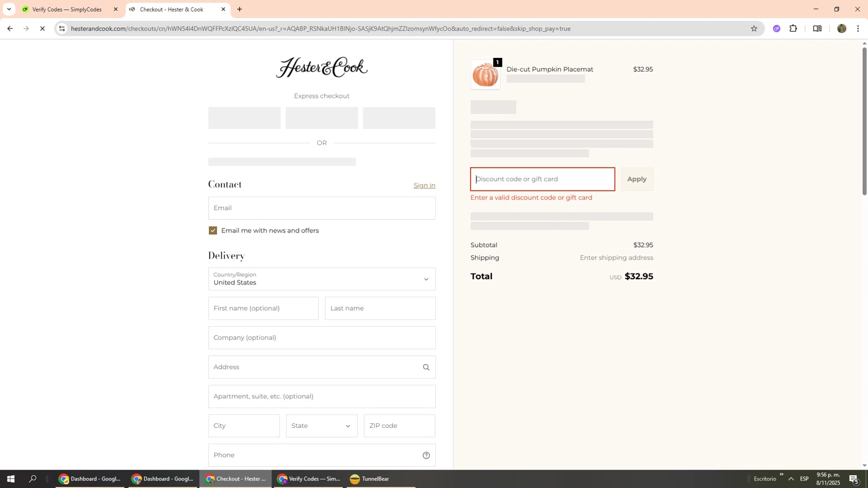
Task: Click the Total $32.95 amount
Action: click(639, 276)
